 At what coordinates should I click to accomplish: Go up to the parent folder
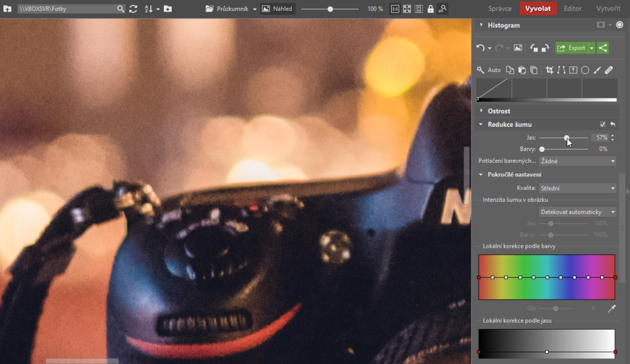pyautogui.click(x=7, y=9)
